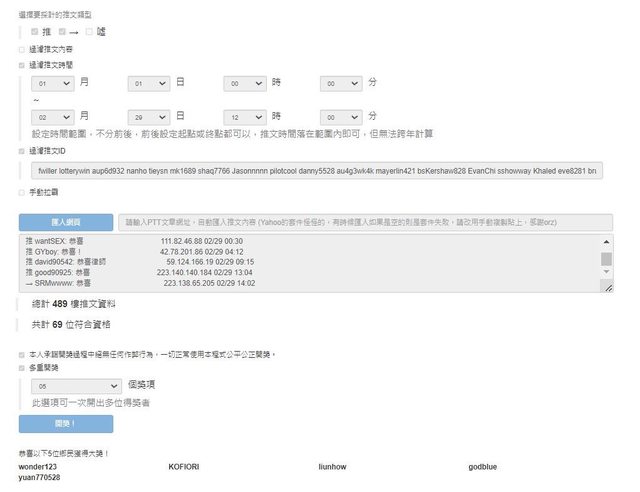Open the end day dropdown showing 29
This screenshot has height=492, width=640.
pos(149,116)
